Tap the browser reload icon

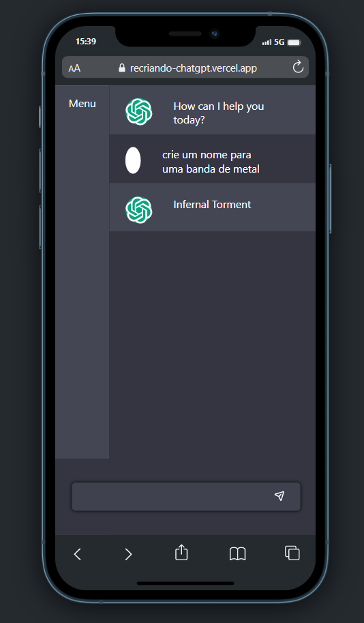tap(298, 67)
